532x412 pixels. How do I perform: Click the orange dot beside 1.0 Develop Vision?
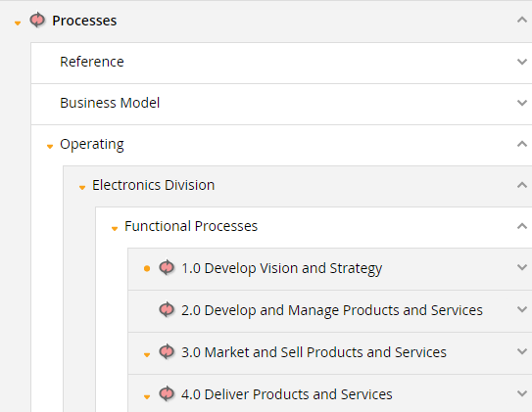click(147, 269)
